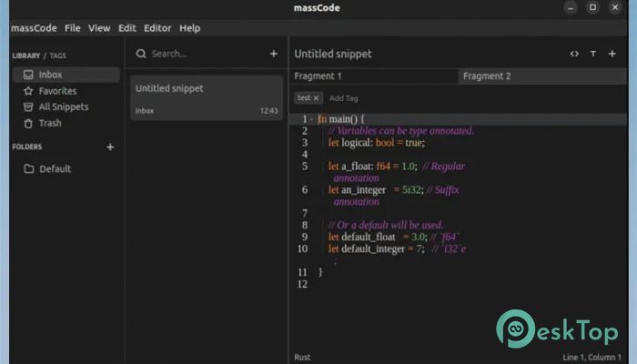Viewport: 637px width, 364px height.
Task: Open the Help menu
Action: (189, 28)
